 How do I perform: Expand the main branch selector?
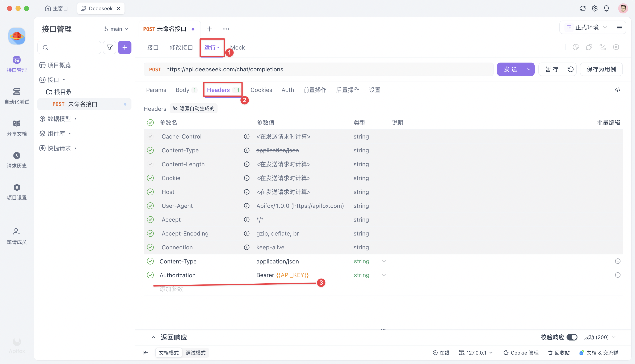tap(116, 29)
